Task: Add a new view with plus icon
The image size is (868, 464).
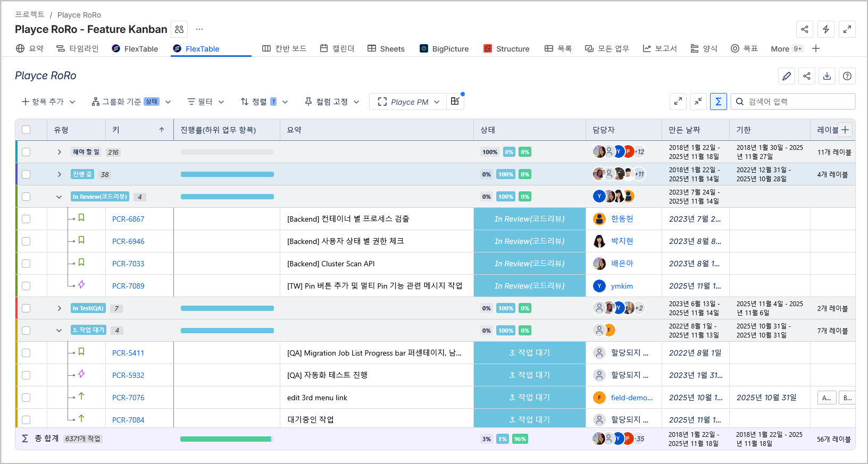Action: 816,48
